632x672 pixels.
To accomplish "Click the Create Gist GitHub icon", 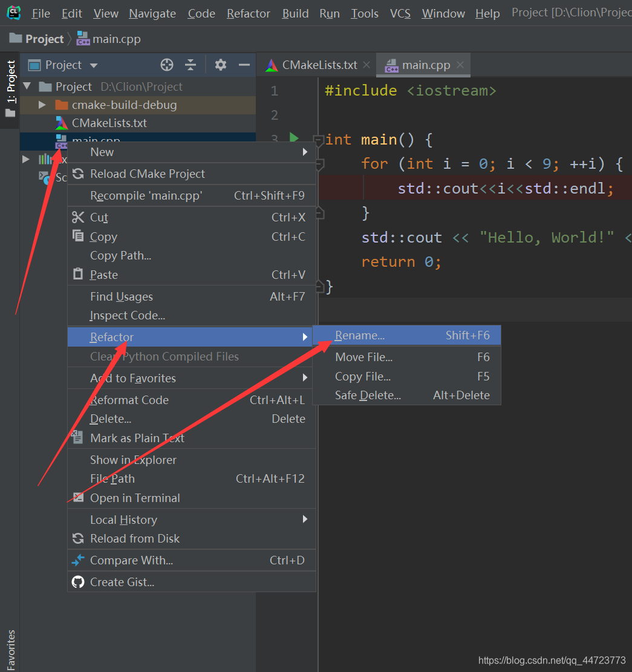I will tap(77, 582).
